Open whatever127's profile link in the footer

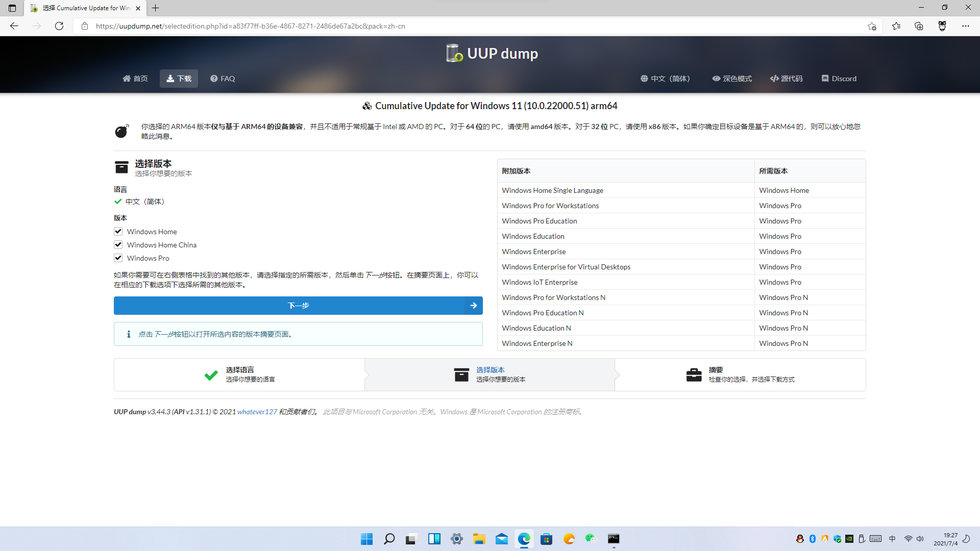[257, 412]
